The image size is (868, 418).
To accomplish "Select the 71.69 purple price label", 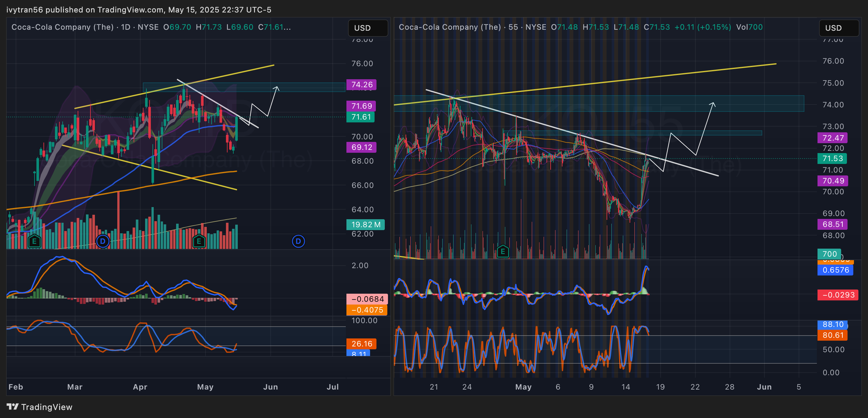I will coord(361,106).
